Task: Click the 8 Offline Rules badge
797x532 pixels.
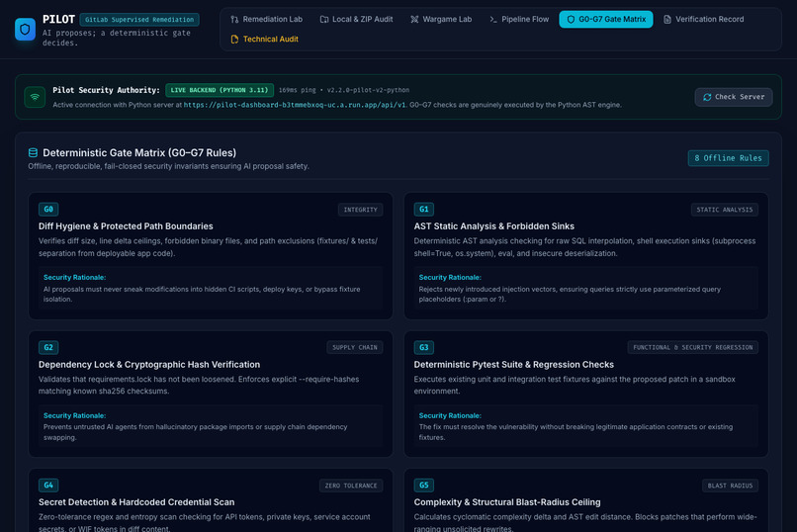Action: (728, 158)
